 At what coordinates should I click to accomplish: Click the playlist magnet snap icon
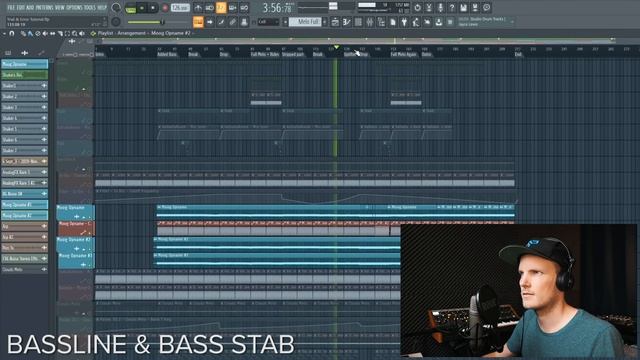pyautogui.click(x=12, y=33)
